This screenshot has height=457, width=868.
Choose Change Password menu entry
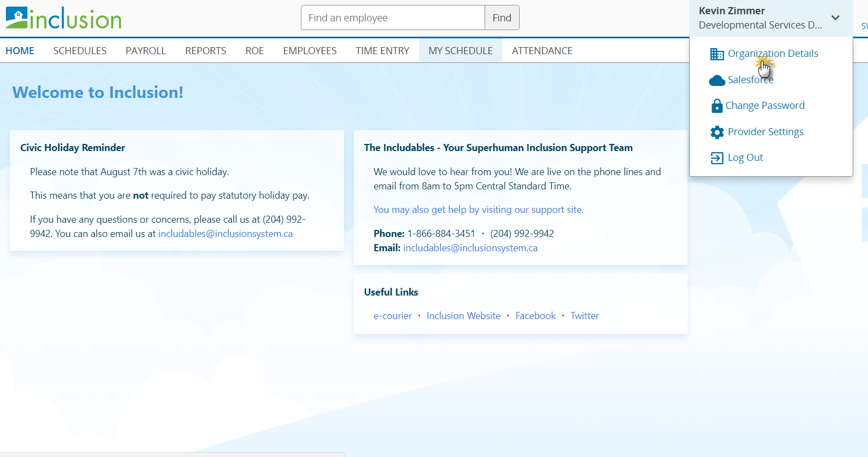click(x=765, y=106)
